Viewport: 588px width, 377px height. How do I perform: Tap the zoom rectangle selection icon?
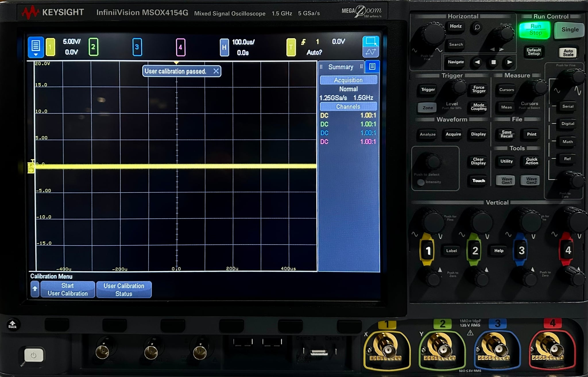tap(370, 41)
